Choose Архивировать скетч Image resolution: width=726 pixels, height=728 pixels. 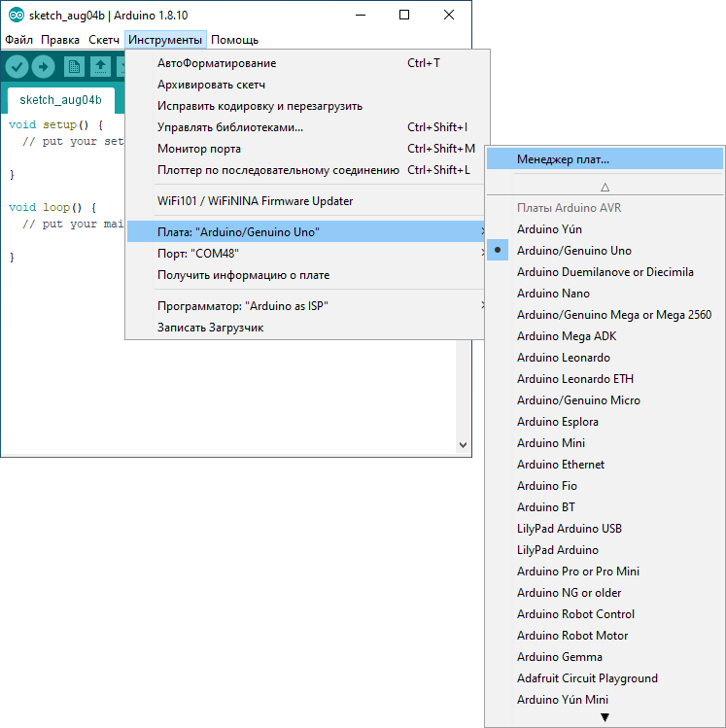pyautogui.click(x=306, y=85)
